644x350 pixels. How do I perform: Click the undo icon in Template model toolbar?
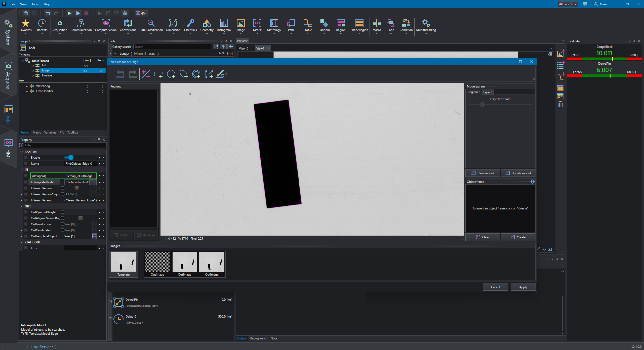point(120,74)
